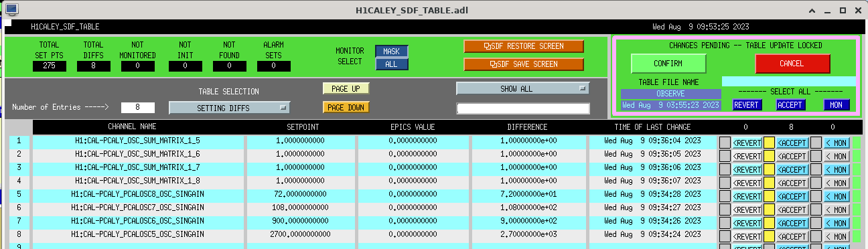Tick revert box for OSC_SUM_MATRIX_1_5

click(725, 142)
